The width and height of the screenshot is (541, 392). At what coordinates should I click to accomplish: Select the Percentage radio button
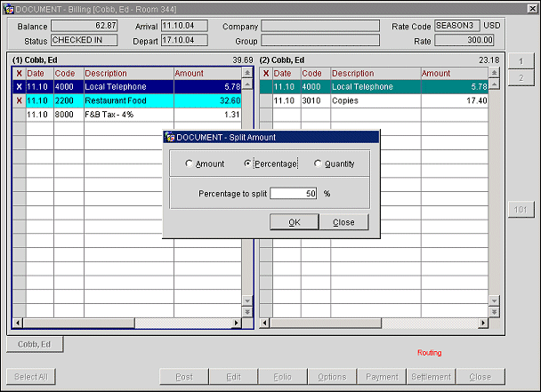click(247, 164)
